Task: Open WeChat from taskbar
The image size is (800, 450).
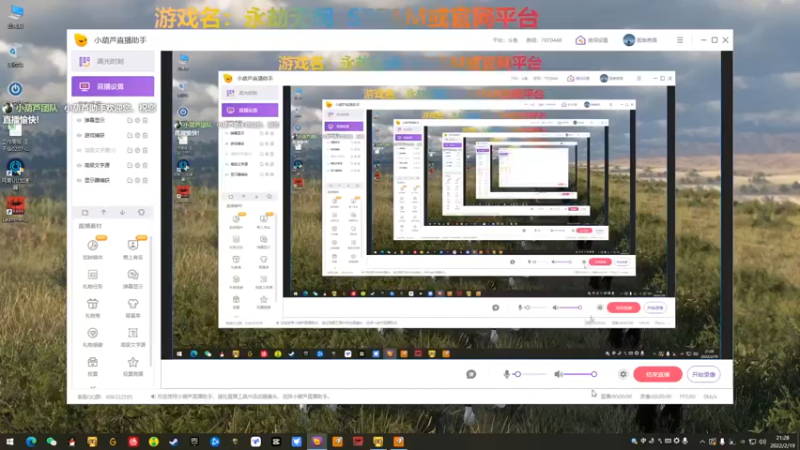Action: pos(51,441)
